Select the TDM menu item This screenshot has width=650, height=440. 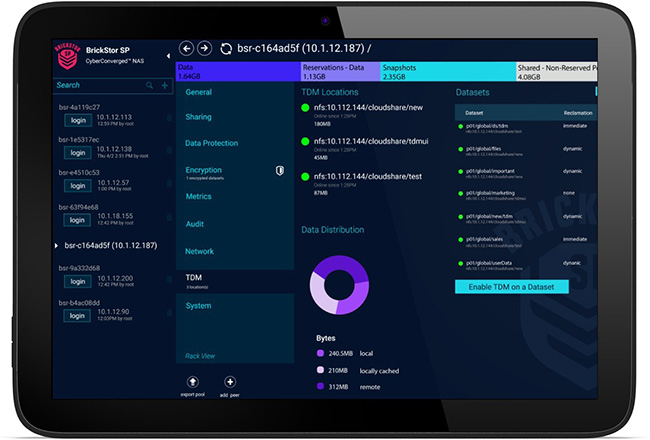[x=194, y=277]
